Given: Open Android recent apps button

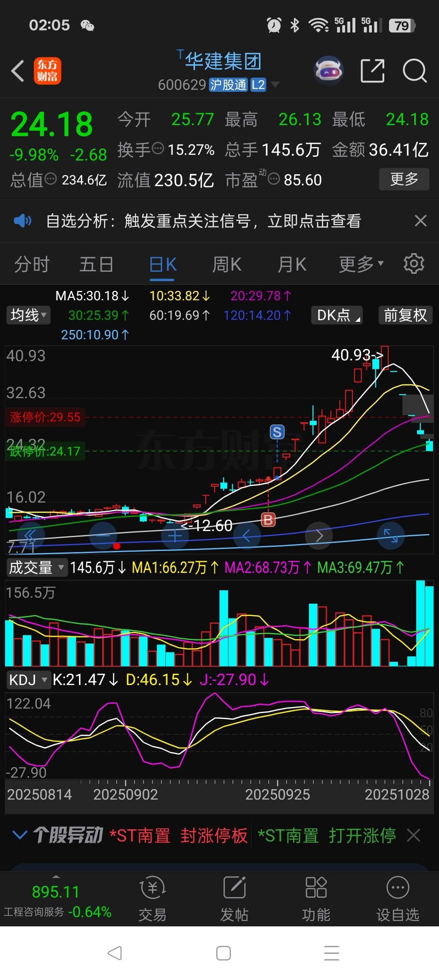Looking at the screenshot, I should (x=332, y=953).
